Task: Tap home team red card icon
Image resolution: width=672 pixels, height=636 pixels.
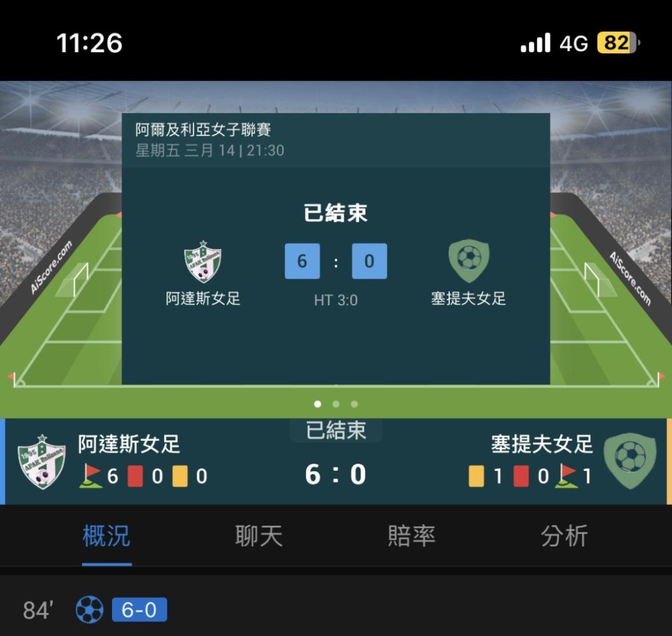Action: click(136, 476)
